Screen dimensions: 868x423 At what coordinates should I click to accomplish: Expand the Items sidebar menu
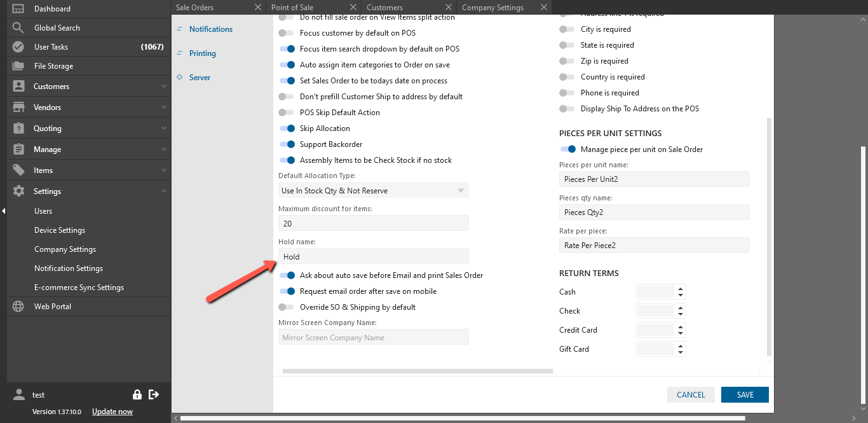[164, 170]
